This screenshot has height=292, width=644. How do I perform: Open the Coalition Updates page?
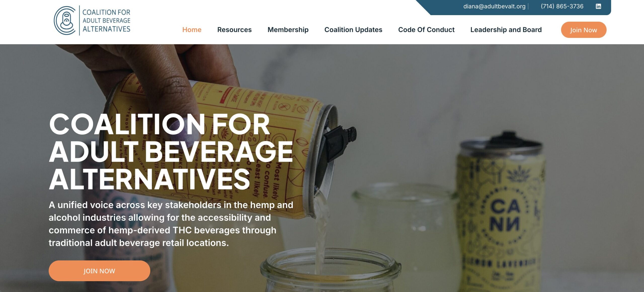[353, 30]
